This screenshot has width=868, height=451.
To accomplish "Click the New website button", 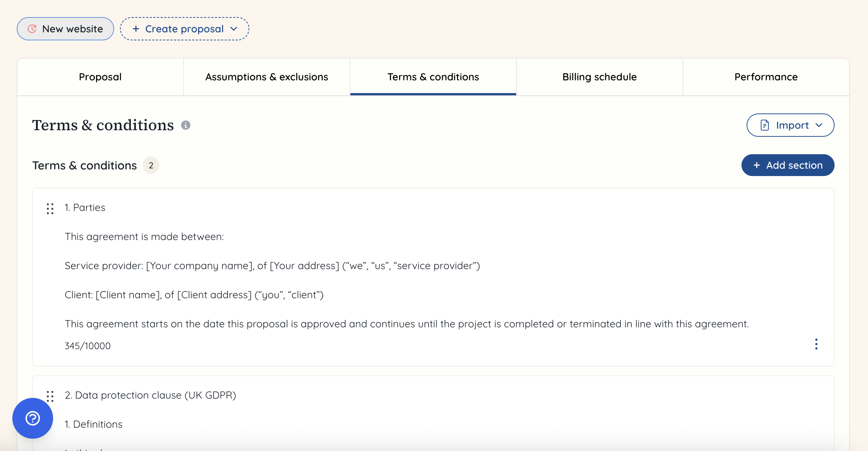I will 65,29.
